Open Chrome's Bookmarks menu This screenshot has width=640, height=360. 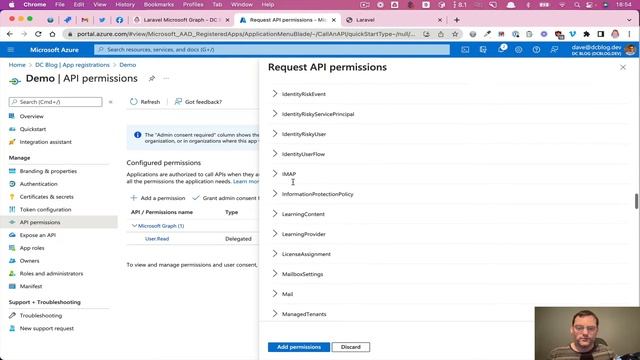[x=158, y=4]
